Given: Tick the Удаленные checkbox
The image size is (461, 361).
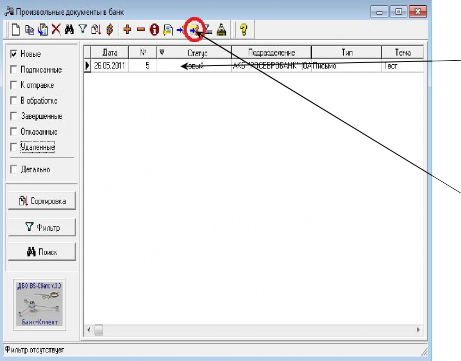Looking at the screenshot, I should 13,147.
